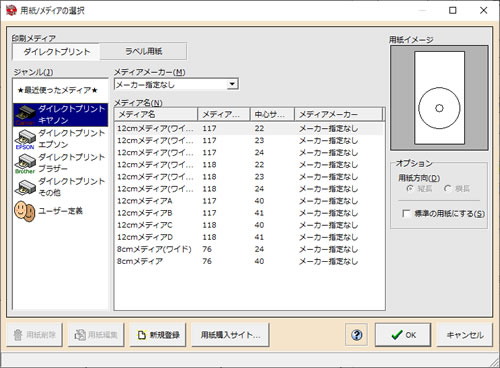The height and width of the screenshot is (368, 500).
Task: Click the 新規登録 button
Action: point(158,335)
